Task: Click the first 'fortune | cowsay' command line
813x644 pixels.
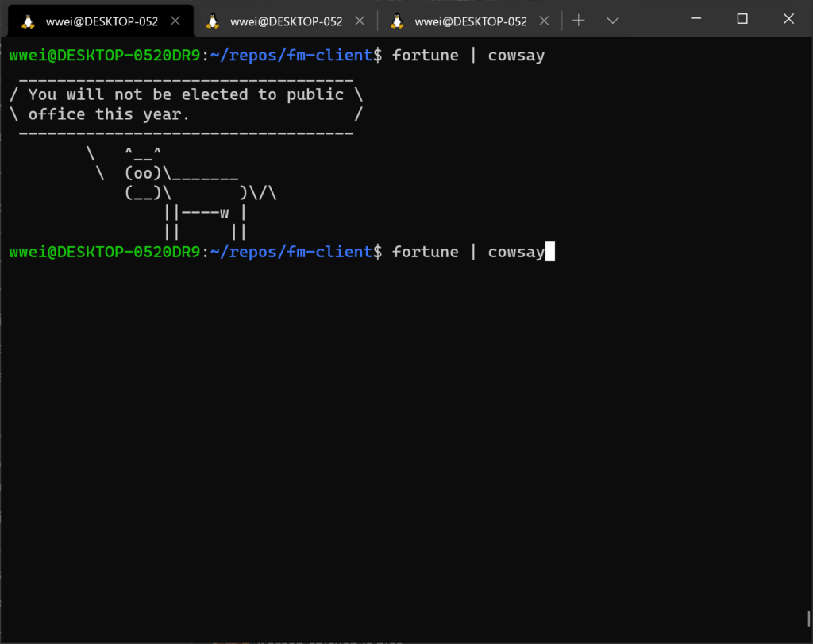Action: 468,55
